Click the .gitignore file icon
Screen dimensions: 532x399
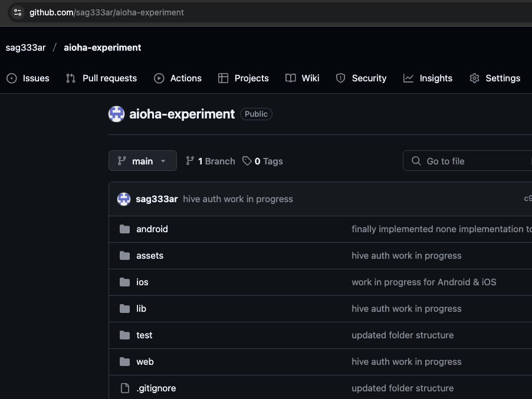coord(125,388)
